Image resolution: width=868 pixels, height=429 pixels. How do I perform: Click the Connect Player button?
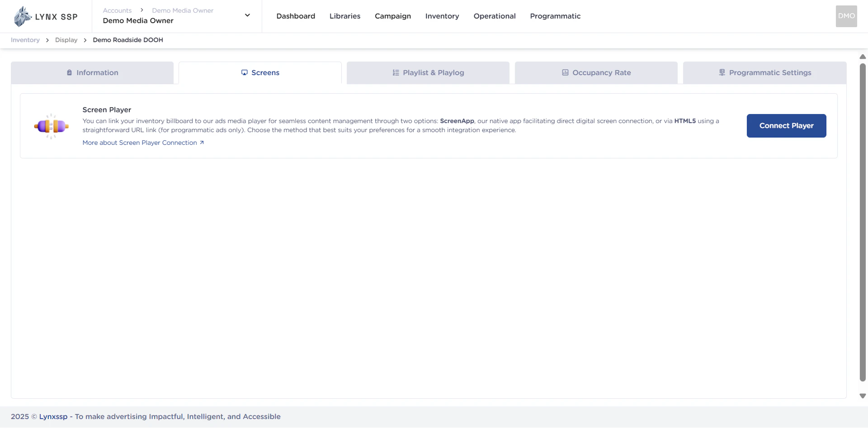786,125
